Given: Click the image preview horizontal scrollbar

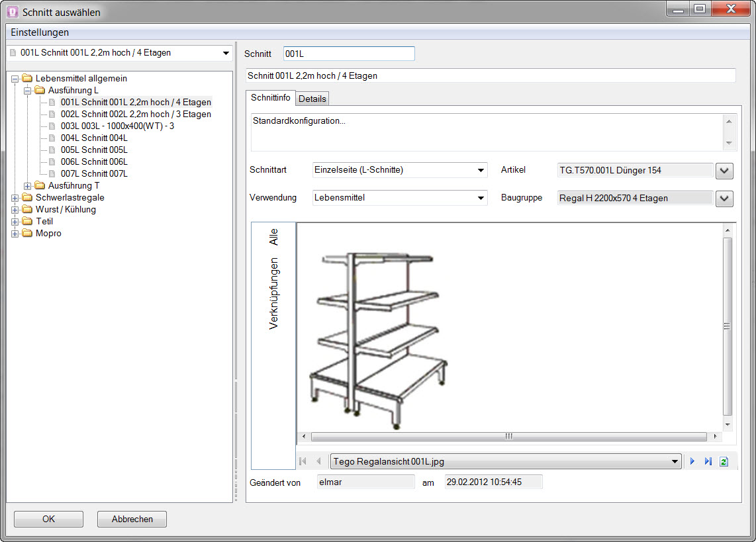Looking at the screenshot, I should (x=508, y=437).
